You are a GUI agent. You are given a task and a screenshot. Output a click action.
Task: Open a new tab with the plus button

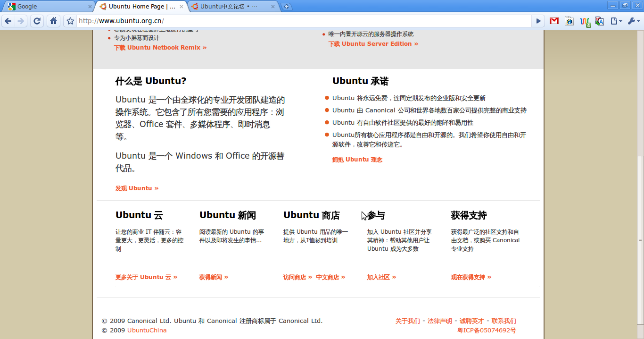(x=286, y=7)
